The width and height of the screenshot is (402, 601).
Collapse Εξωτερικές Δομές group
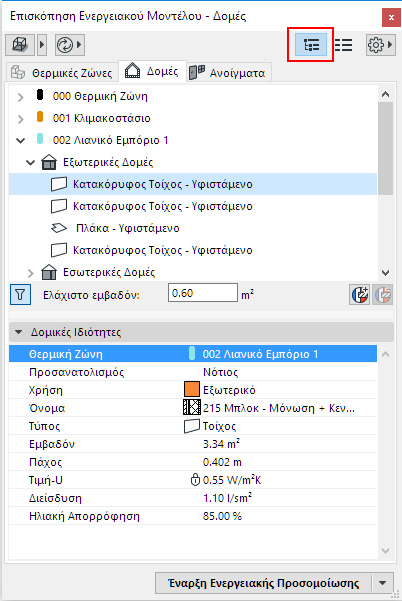pyautogui.click(x=30, y=163)
